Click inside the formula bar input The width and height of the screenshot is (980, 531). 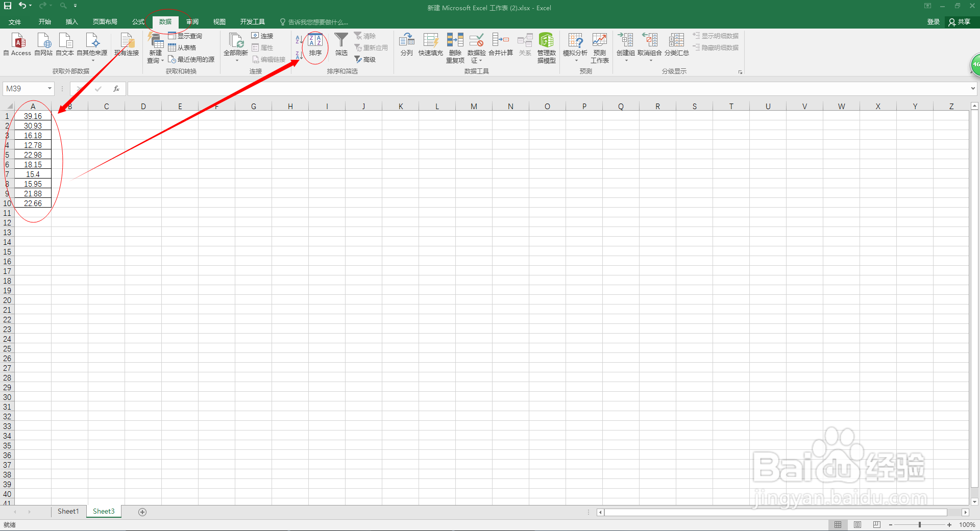549,89
